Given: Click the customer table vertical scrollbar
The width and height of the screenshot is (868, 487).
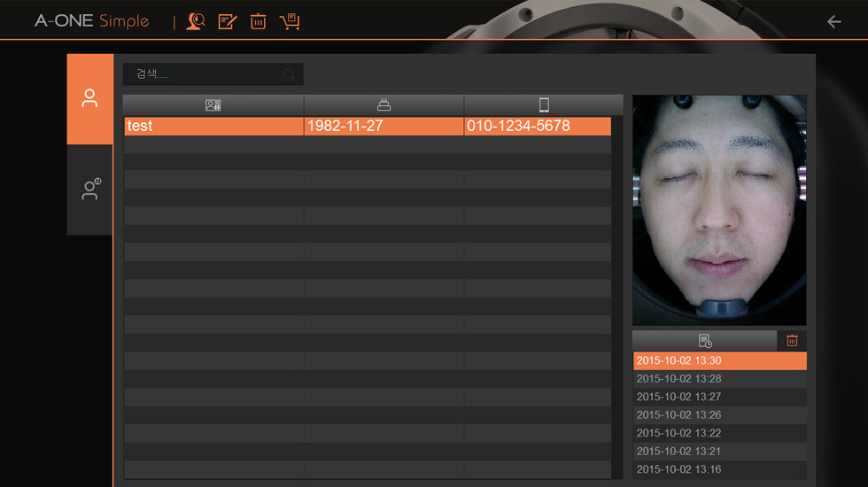Looking at the screenshot, I should pyautogui.click(x=617, y=298).
